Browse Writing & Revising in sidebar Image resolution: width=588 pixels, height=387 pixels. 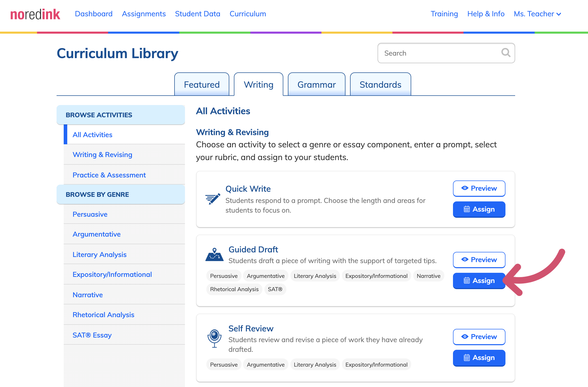(x=124, y=154)
